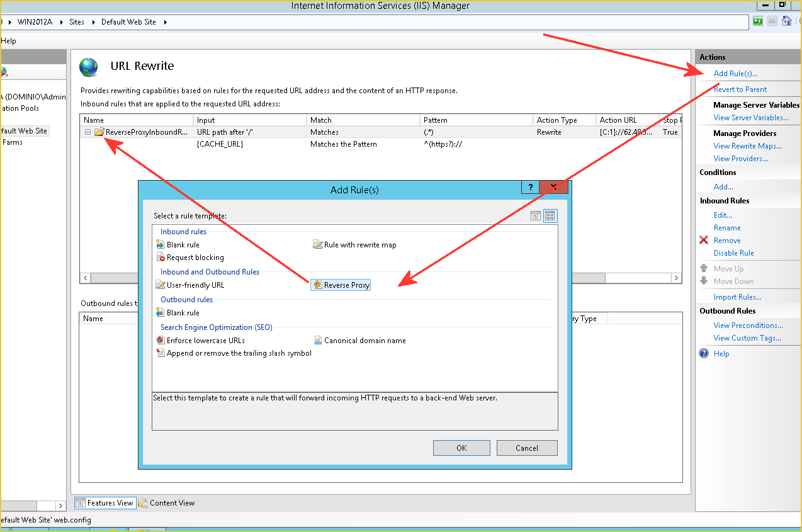Switch to the Features View tab
The height and width of the screenshot is (532, 802).
[104, 503]
